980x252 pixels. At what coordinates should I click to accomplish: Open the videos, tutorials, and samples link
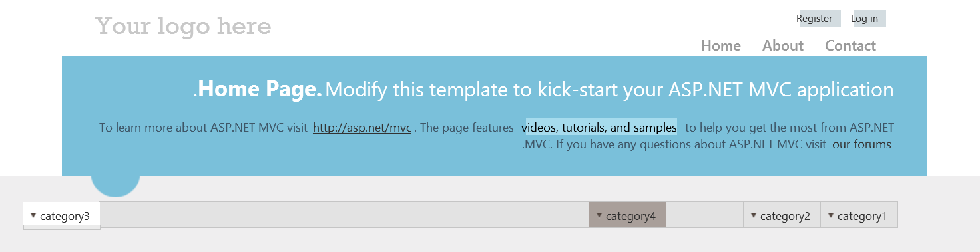coord(599,127)
